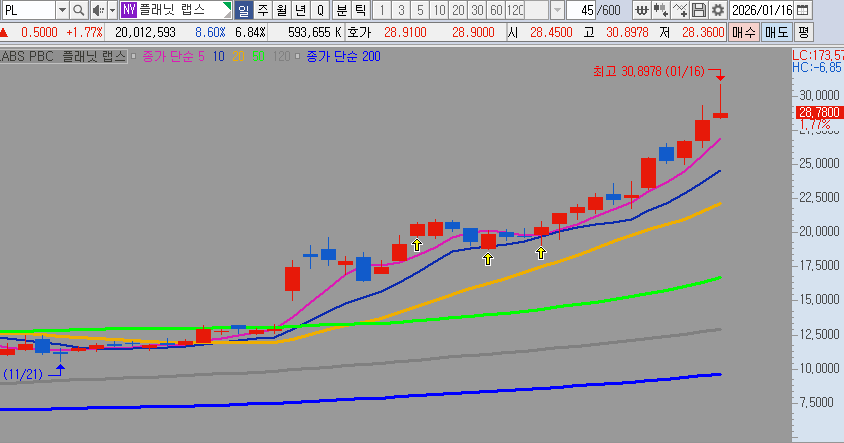This screenshot has width=844, height=443.
Task: Expand the speaker options dropdown arrow
Action: click(112, 10)
